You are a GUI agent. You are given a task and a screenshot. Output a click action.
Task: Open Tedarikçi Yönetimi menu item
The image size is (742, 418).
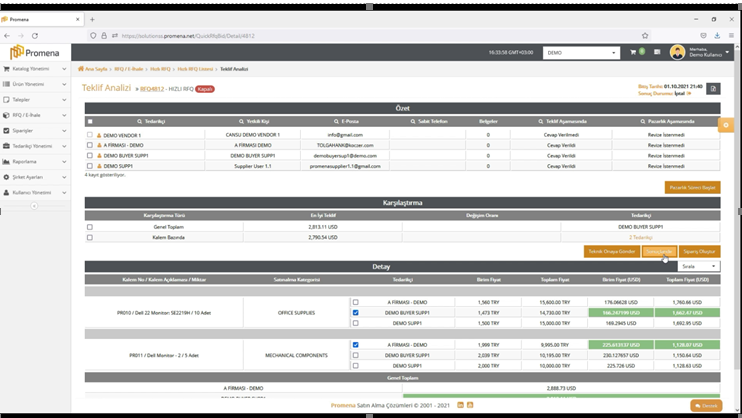(x=35, y=146)
